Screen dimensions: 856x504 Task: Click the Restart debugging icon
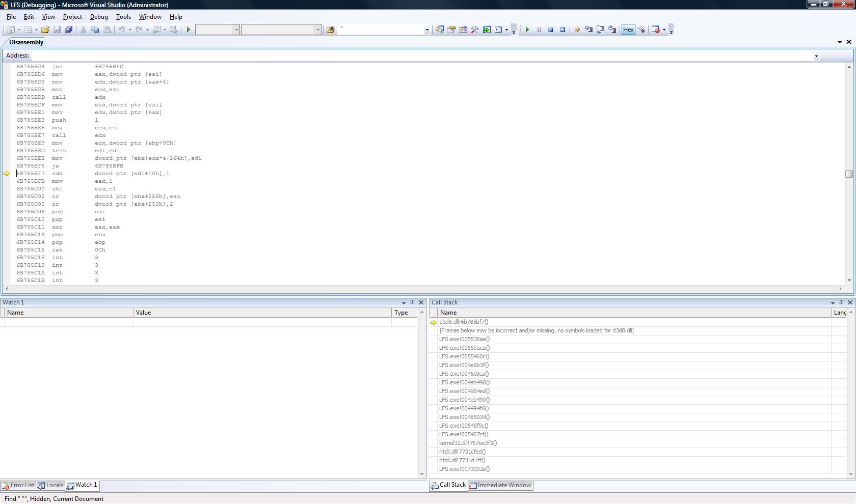[563, 30]
